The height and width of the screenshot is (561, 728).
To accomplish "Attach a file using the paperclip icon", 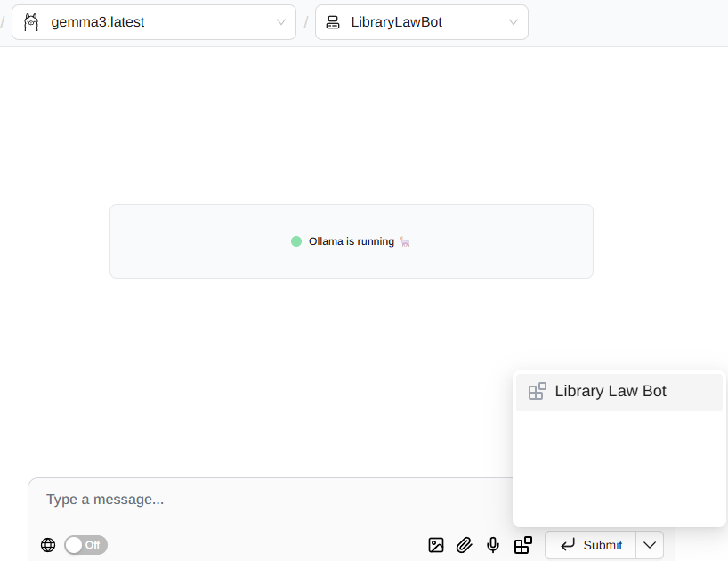I will (x=465, y=545).
